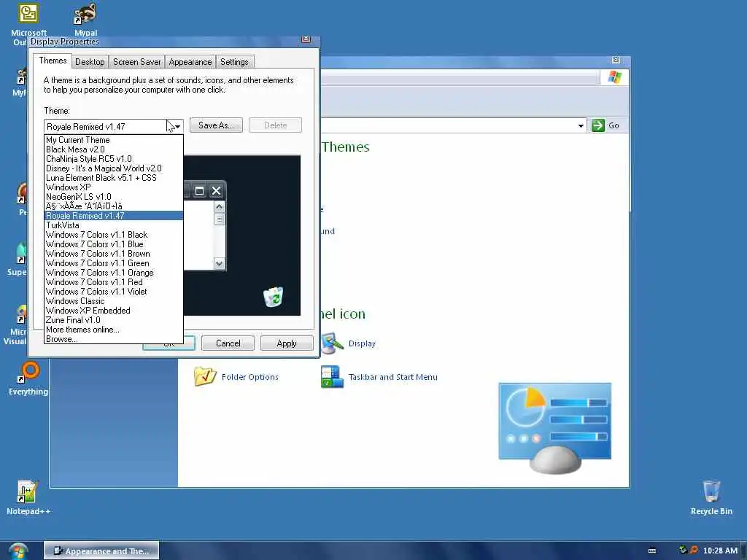Open Taskbar and Start Menu icon

point(333,377)
